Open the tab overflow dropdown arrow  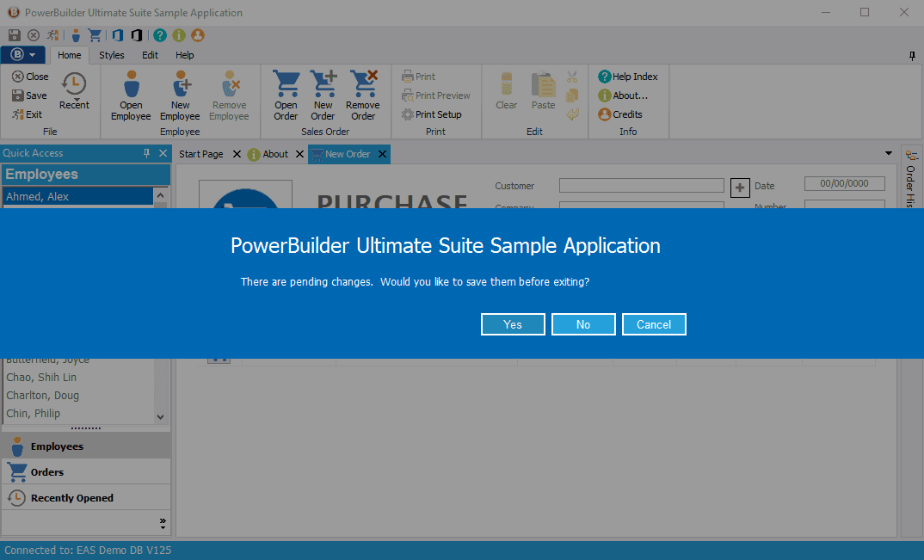point(889,153)
